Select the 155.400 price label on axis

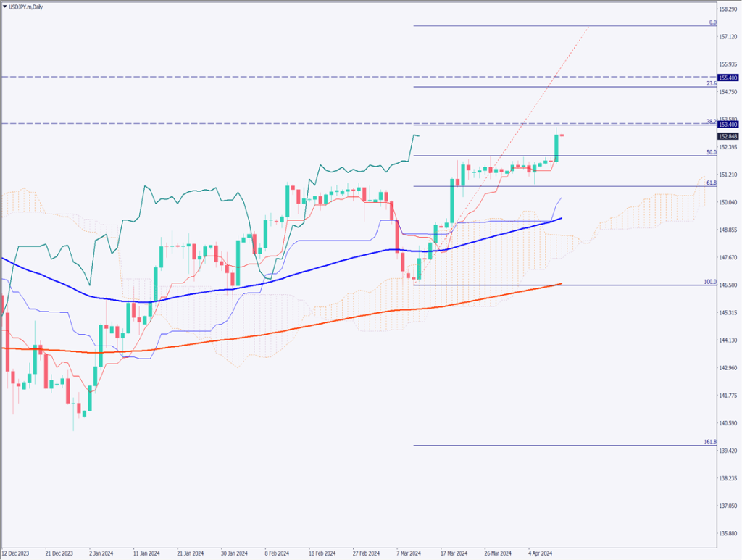[x=728, y=78]
